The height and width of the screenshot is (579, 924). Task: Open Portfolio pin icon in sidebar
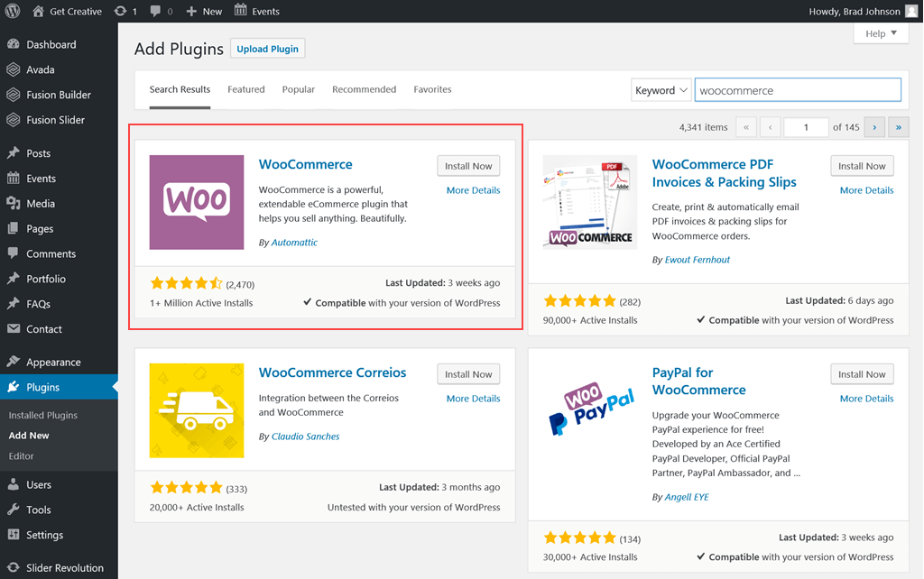(x=14, y=279)
